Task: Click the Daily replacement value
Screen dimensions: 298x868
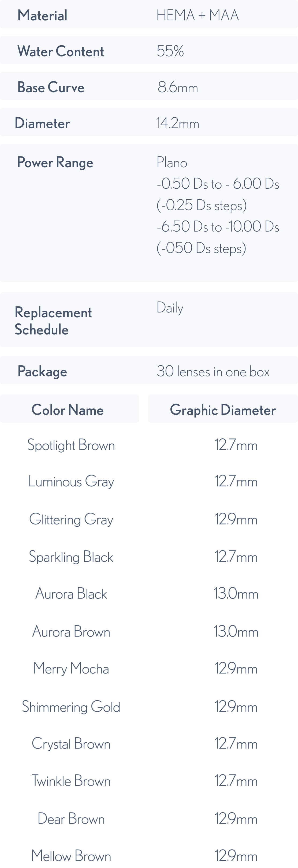Action: click(x=170, y=308)
